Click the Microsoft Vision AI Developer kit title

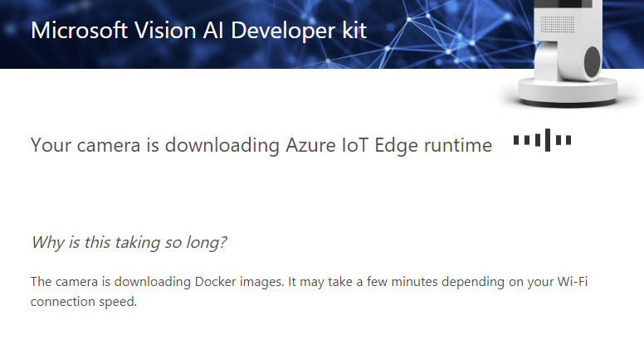pos(198,31)
